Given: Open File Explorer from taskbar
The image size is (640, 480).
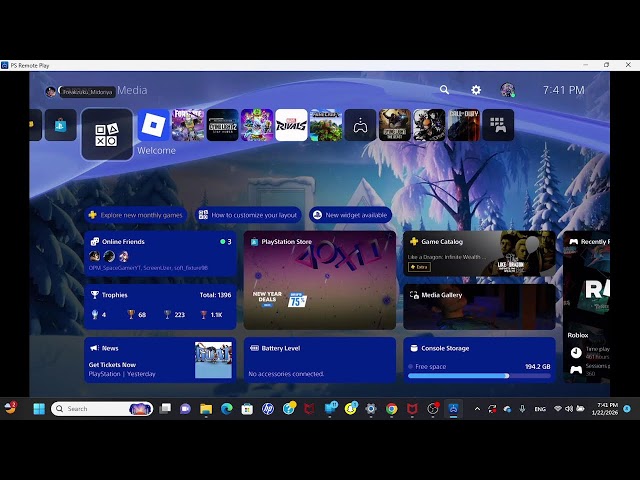Looking at the screenshot, I should point(206,409).
